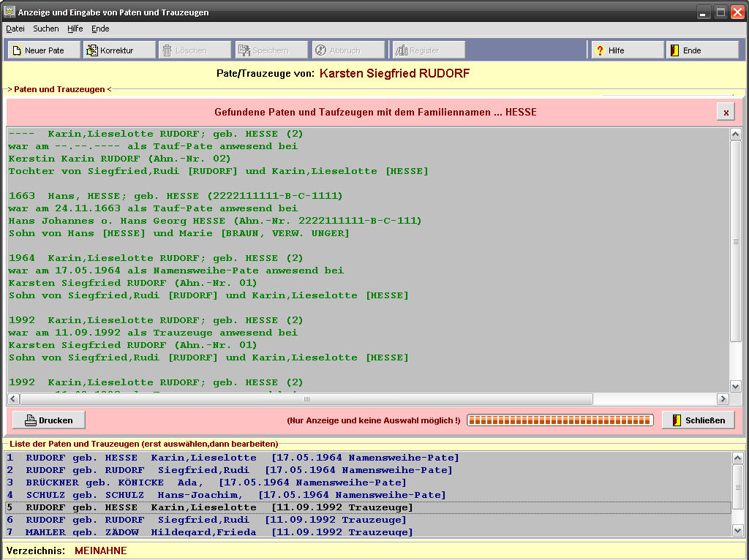Open the Ende menu in menu bar
This screenshot has height=560, width=749.
tap(100, 29)
